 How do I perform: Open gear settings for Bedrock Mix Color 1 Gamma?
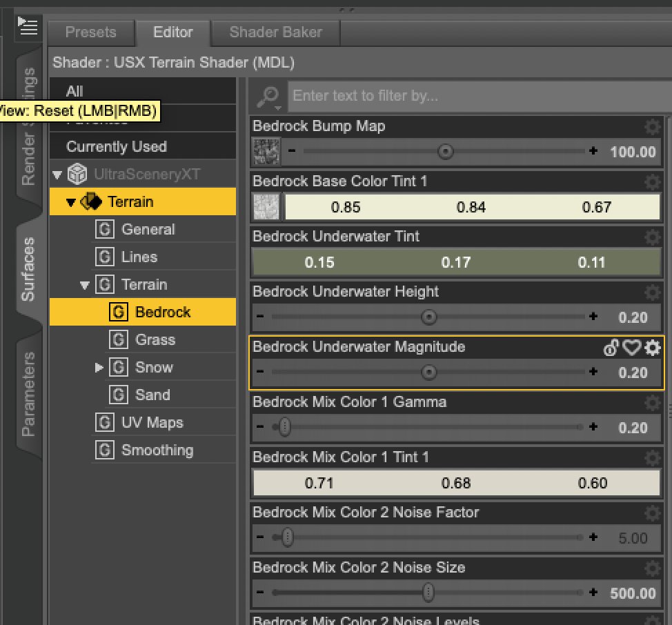[x=653, y=403]
